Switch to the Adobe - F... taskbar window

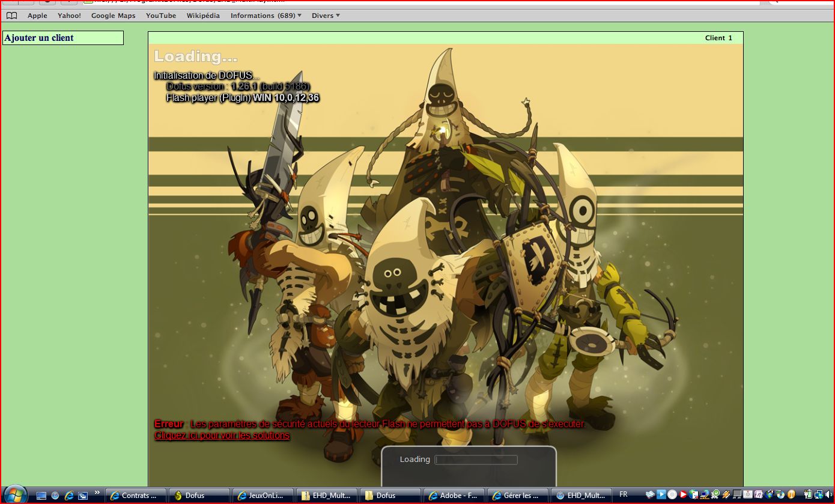(454, 496)
